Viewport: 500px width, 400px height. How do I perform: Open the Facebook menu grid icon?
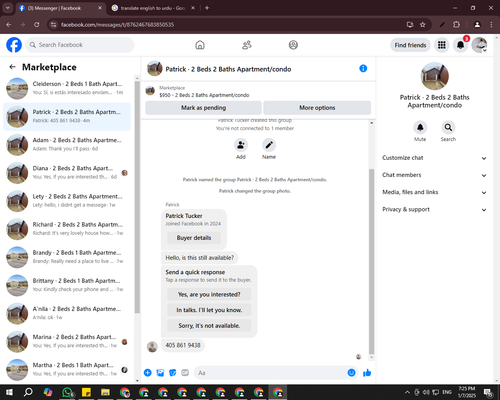coord(442,45)
